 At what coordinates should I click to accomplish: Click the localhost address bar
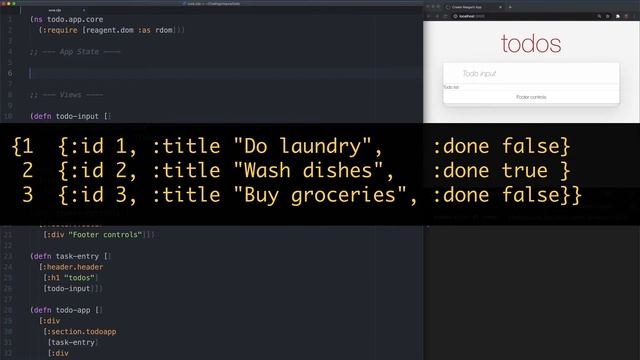(522, 16)
